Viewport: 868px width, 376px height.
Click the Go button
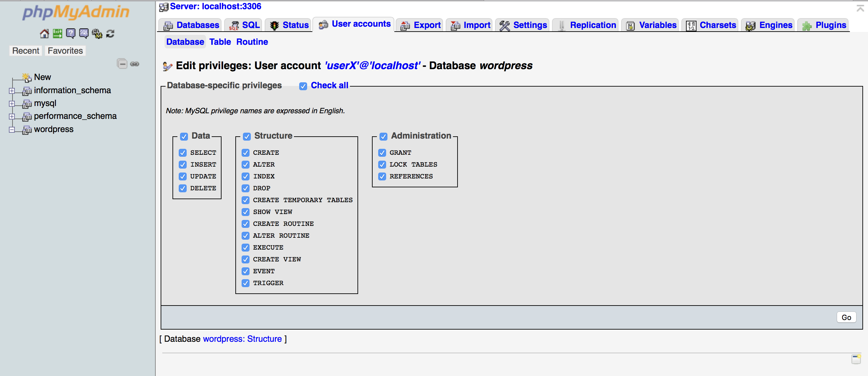pos(846,317)
